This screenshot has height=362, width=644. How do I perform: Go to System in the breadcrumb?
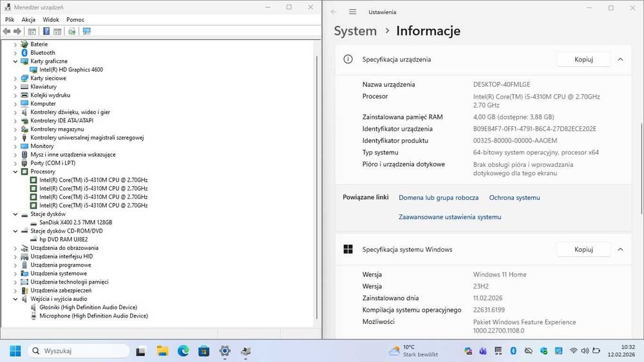coord(355,31)
